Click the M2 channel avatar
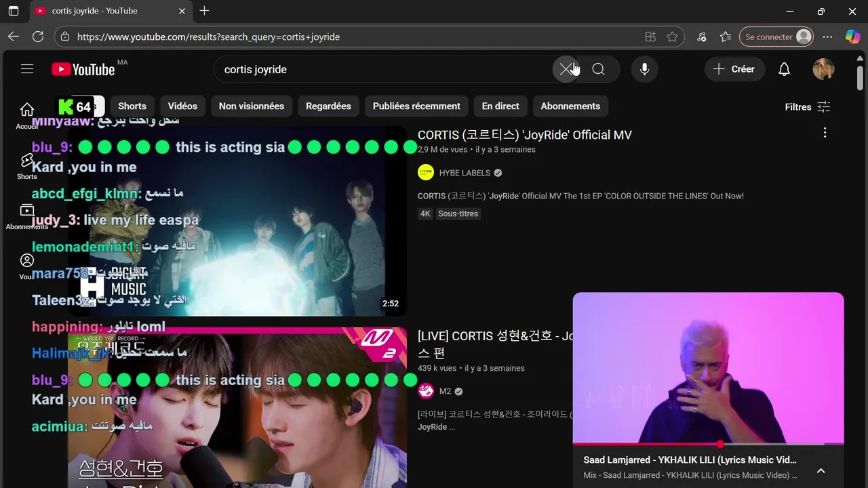This screenshot has width=868, height=488. [426, 391]
